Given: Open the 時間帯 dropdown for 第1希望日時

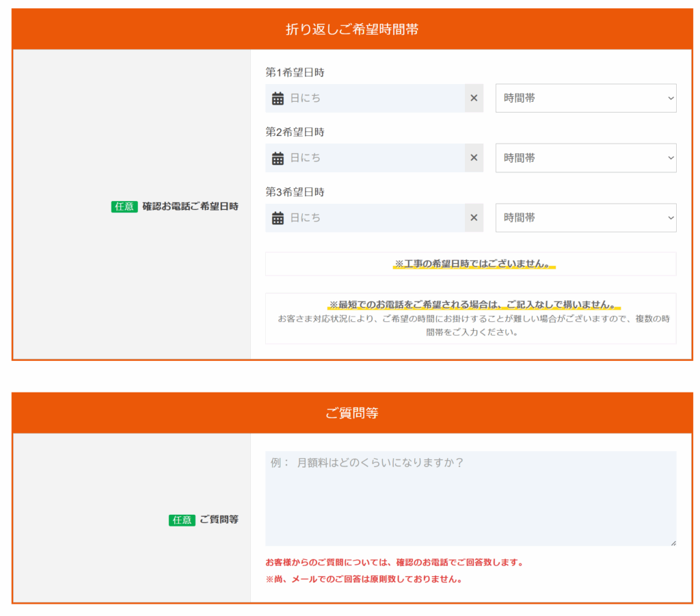Looking at the screenshot, I should click(x=585, y=98).
